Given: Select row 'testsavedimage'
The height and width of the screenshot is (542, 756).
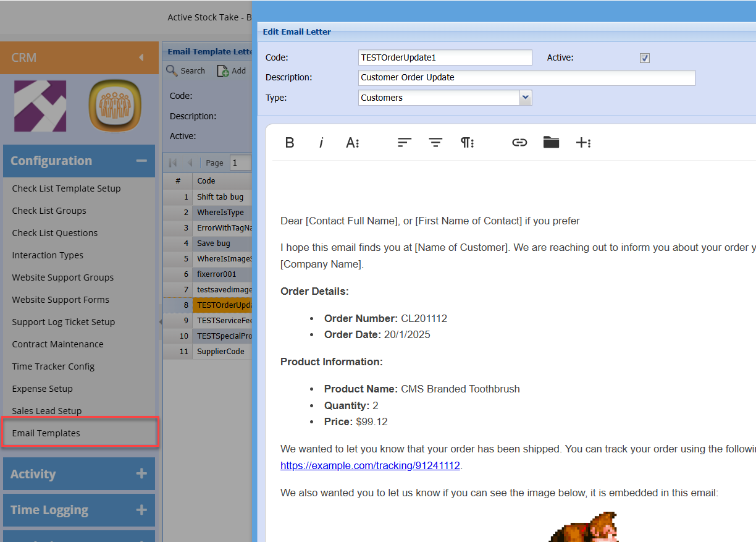Looking at the screenshot, I should pos(208,289).
